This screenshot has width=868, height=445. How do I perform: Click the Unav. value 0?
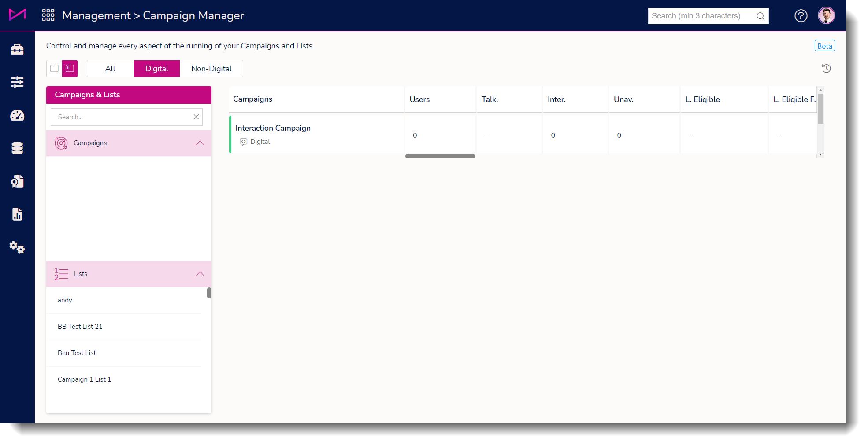pos(619,136)
